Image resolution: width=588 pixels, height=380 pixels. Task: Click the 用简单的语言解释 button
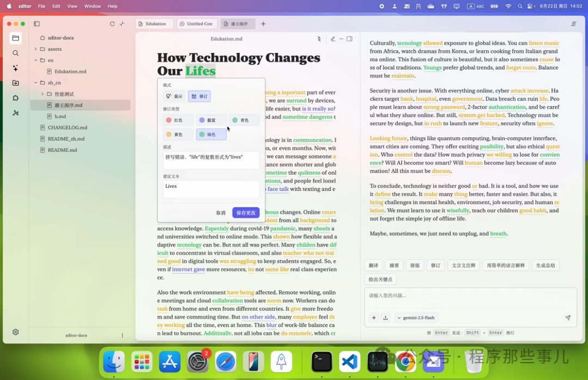coord(505,265)
